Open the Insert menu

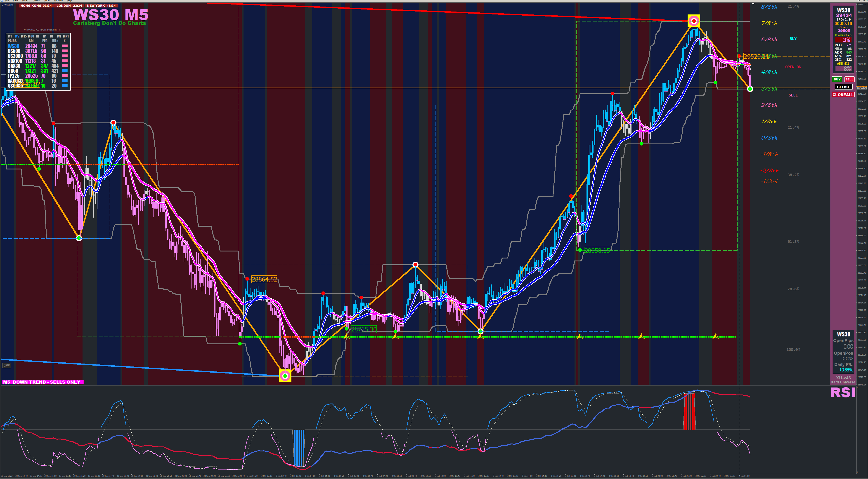coord(25,1)
